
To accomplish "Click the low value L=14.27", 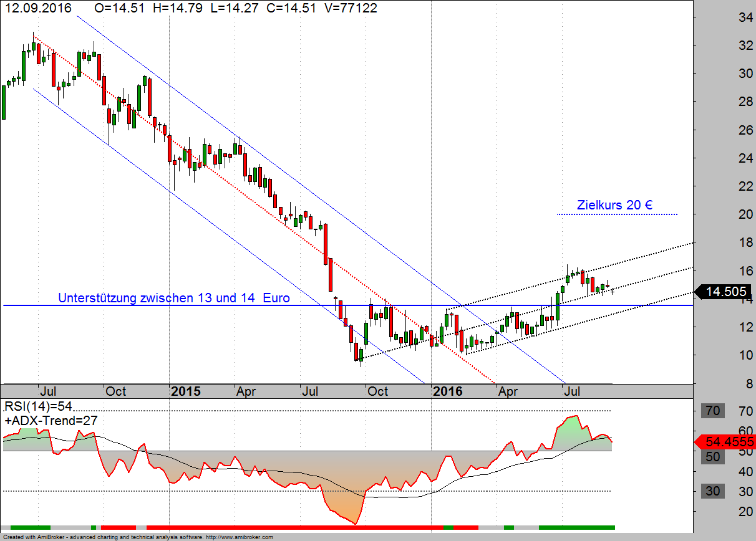I will [234, 8].
